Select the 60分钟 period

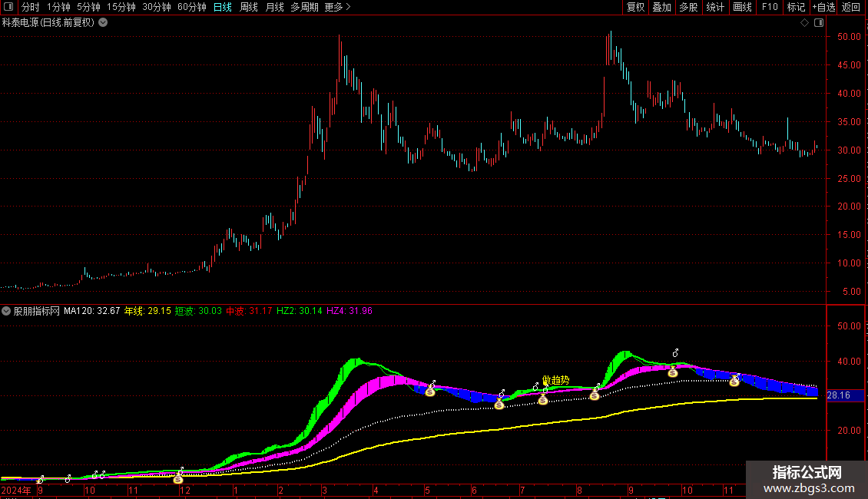pyautogui.click(x=192, y=7)
